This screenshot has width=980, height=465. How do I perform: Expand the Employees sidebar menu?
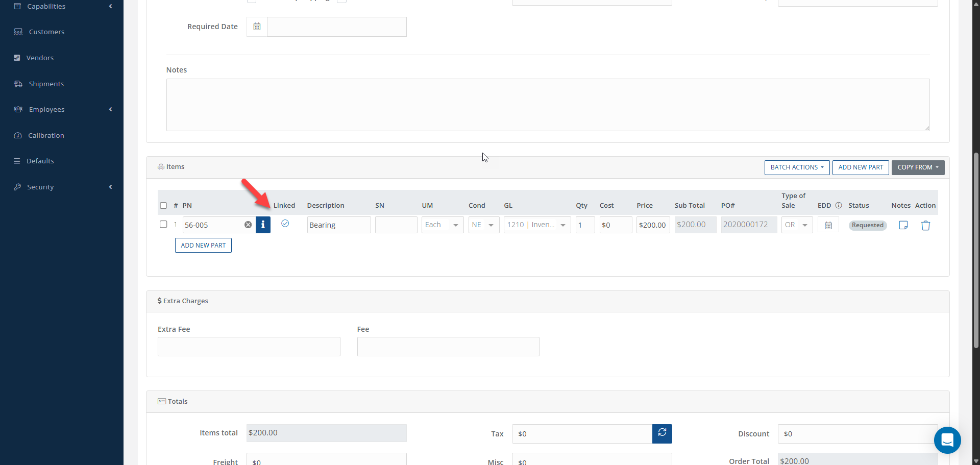[46, 109]
